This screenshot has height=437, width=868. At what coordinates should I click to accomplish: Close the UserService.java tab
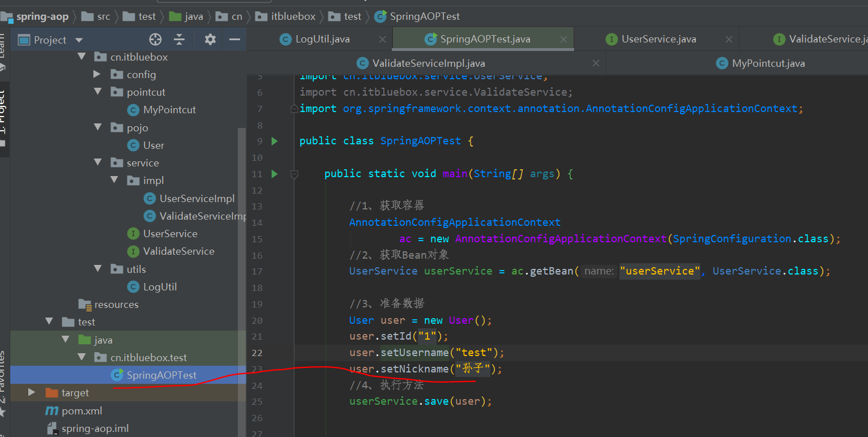click(729, 40)
